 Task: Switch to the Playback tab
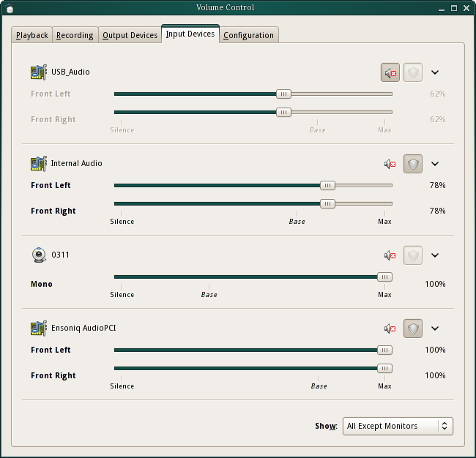pyautogui.click(x=32, y=35)
